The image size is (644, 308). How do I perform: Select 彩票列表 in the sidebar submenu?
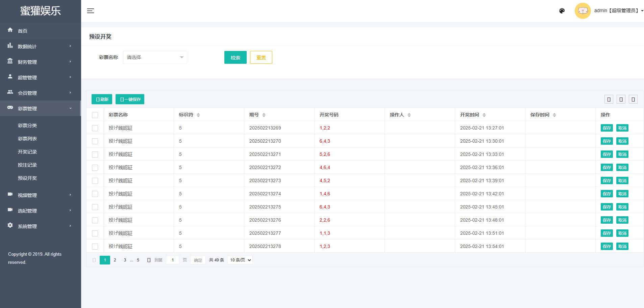[x=27, y=139]
